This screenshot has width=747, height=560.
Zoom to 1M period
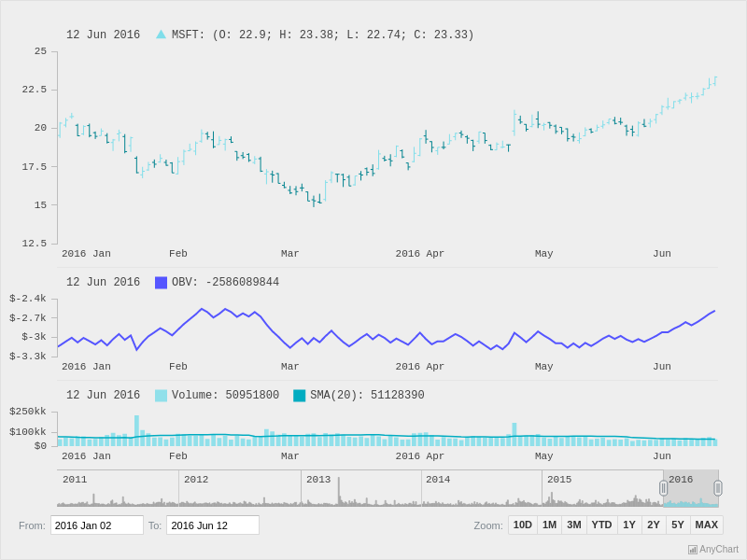click(549, 525)
